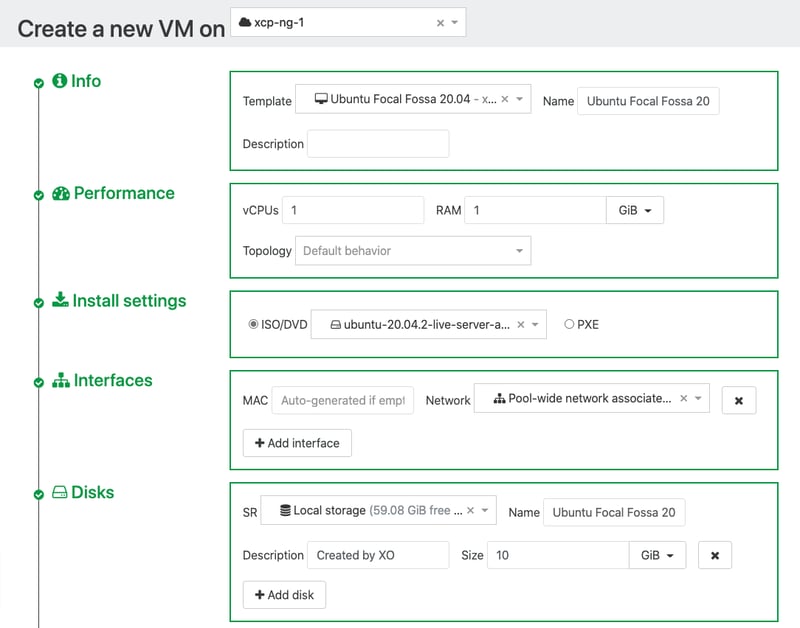
Task: Click the Add disk button
Action: [x=284, y=595]
